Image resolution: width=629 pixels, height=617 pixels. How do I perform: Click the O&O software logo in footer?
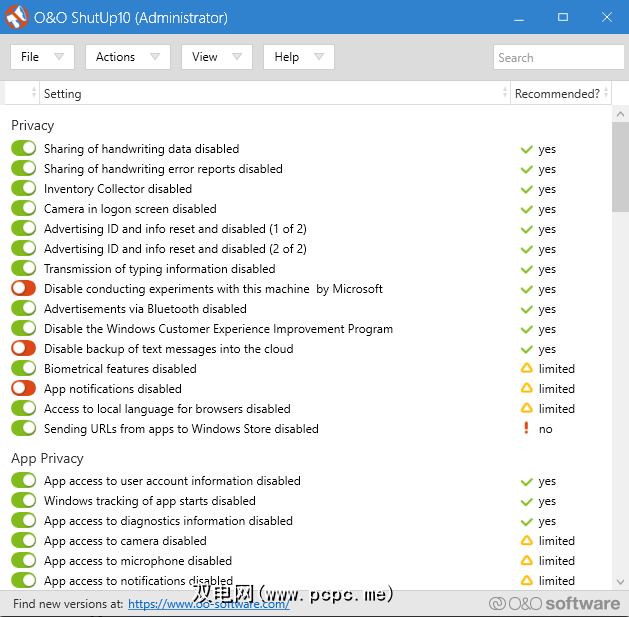[554, 603]
